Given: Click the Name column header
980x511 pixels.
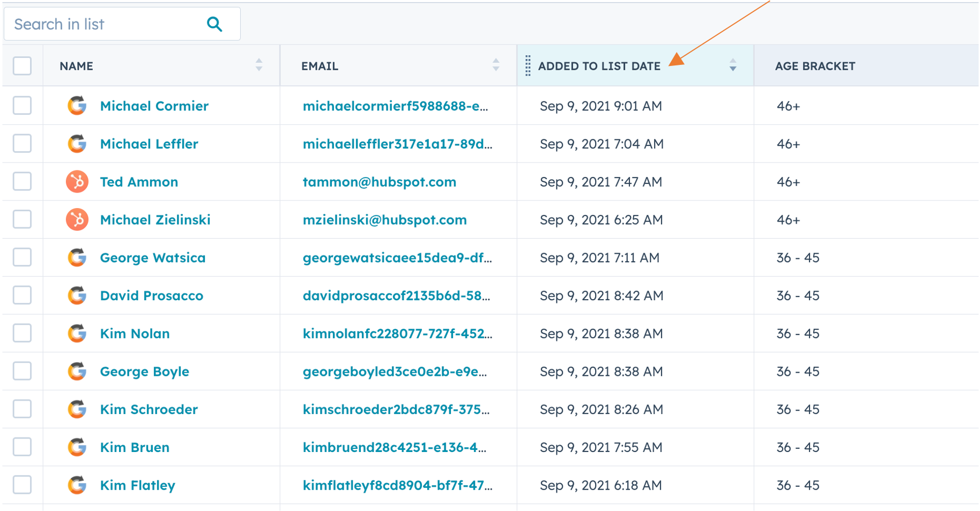Looking at the screenshot, I should click(x=76, y=65).
